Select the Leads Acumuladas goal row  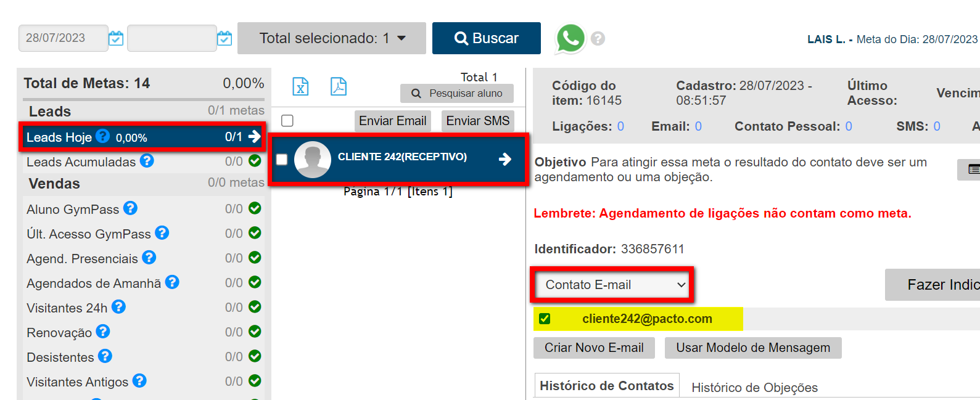coord(81,161)
